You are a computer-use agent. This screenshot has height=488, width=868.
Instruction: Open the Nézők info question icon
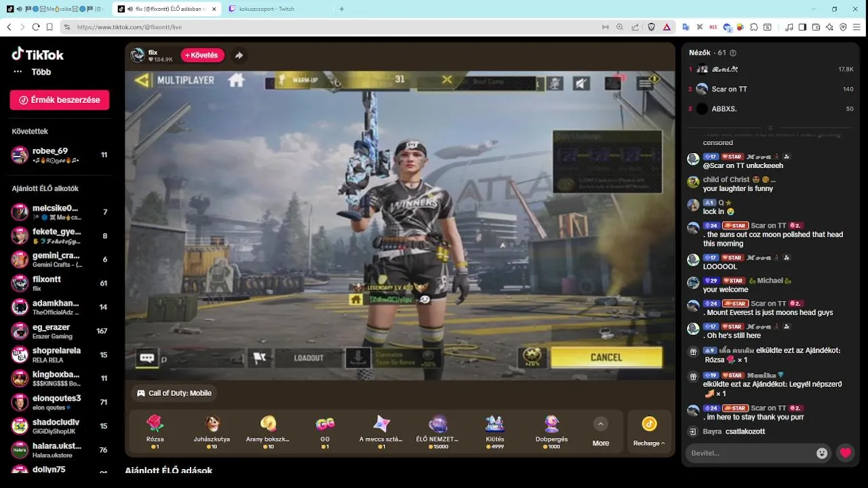click(x=733, y=53)
